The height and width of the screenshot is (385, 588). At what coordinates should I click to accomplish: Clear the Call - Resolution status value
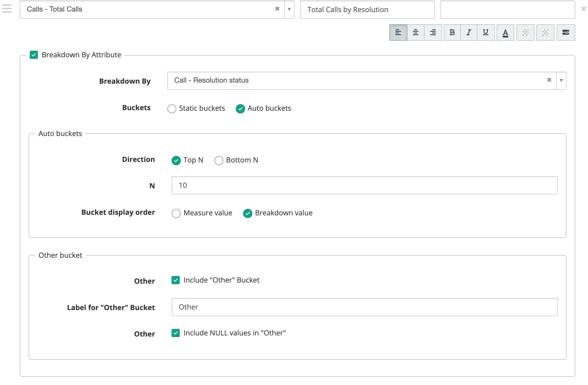[x=549, y=80]
